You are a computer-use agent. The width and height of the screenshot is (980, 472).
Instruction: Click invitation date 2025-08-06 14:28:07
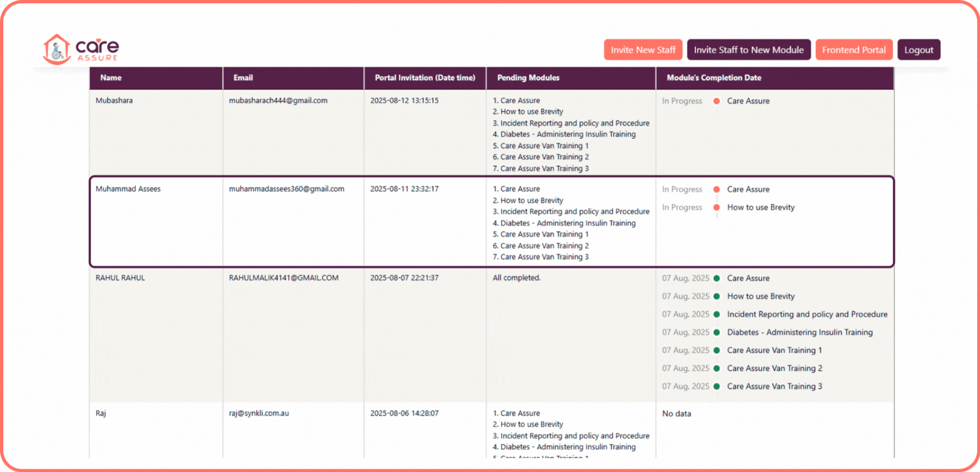coord(404,413)
